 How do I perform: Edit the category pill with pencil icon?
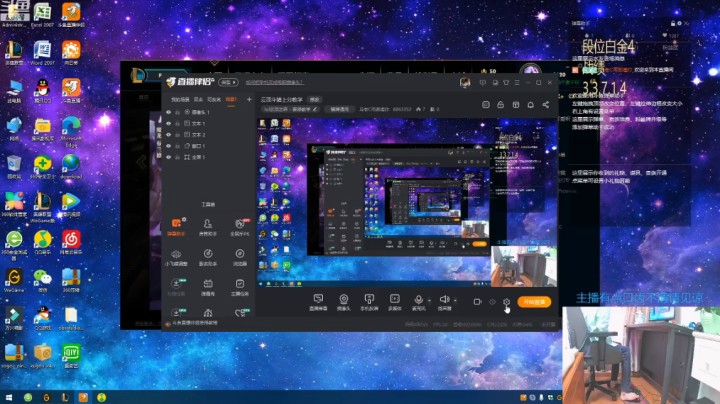pyautogui.click(x=290, y=109)
